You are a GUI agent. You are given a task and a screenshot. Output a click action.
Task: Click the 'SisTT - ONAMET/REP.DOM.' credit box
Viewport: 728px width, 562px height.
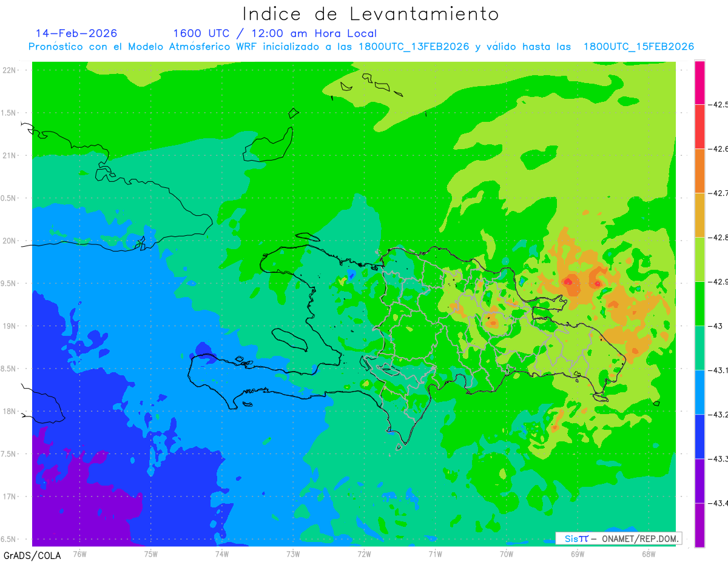point(618,538)
